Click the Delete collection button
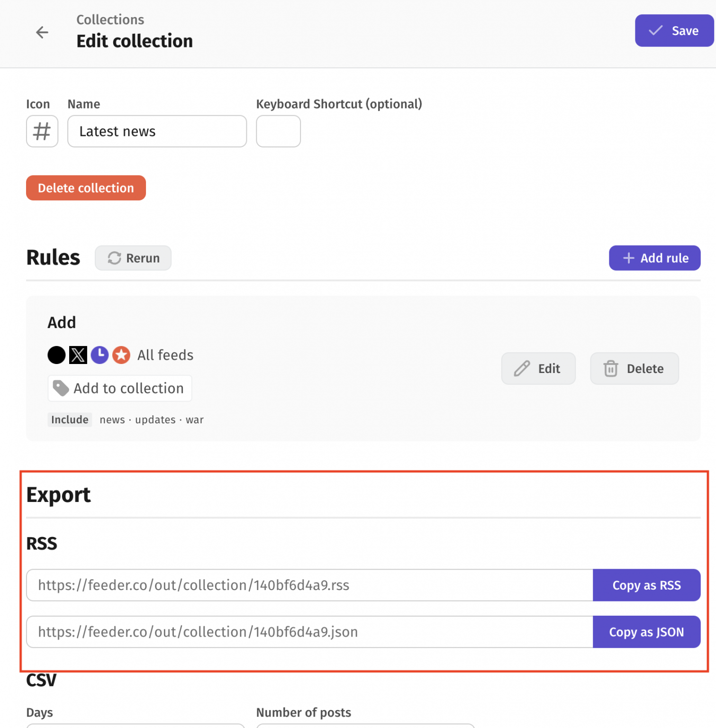The width and height of the screenshot is (716, 728). (x=86, y=188)
